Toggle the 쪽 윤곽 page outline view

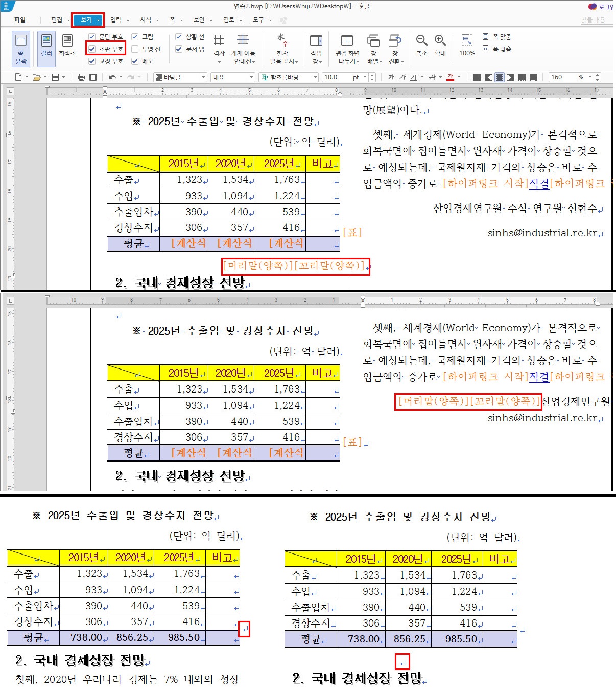(21, 49)
